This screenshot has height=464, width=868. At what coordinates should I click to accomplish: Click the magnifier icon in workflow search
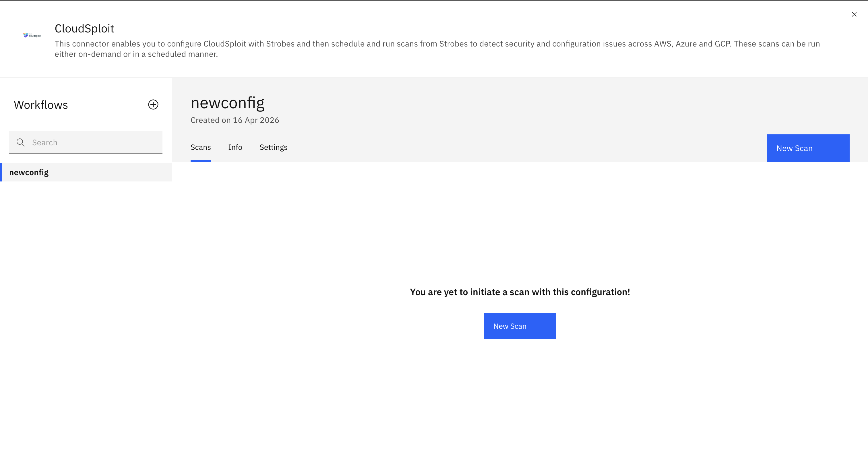pyautogui.click(x=21, y=142)
